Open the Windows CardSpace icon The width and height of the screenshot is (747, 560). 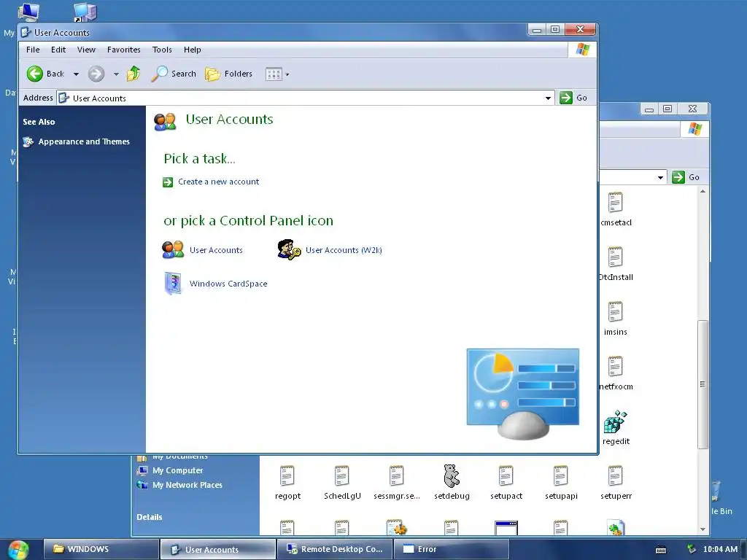(173, 284)
